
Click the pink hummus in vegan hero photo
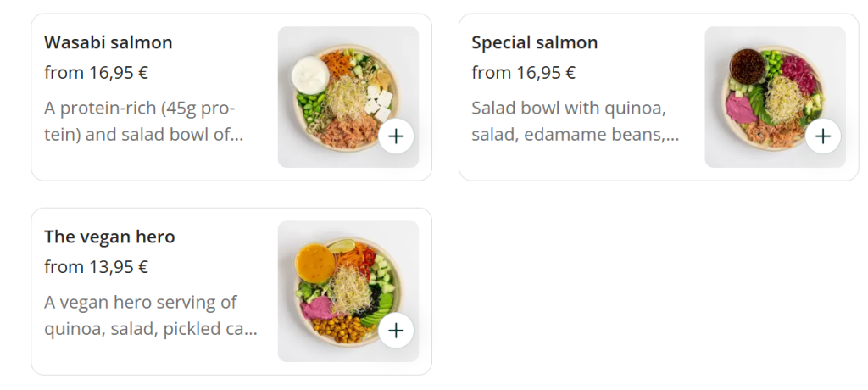tap(317, 307)
